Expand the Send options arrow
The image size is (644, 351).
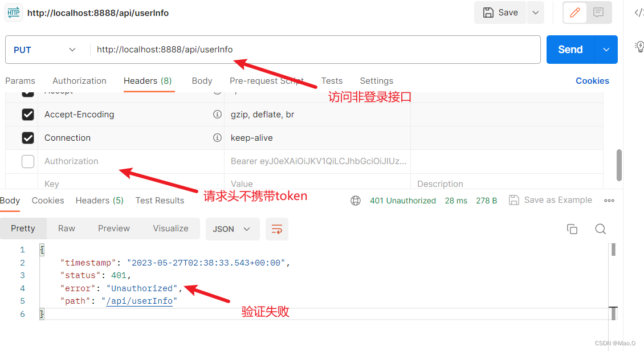[x=606, y=50]
